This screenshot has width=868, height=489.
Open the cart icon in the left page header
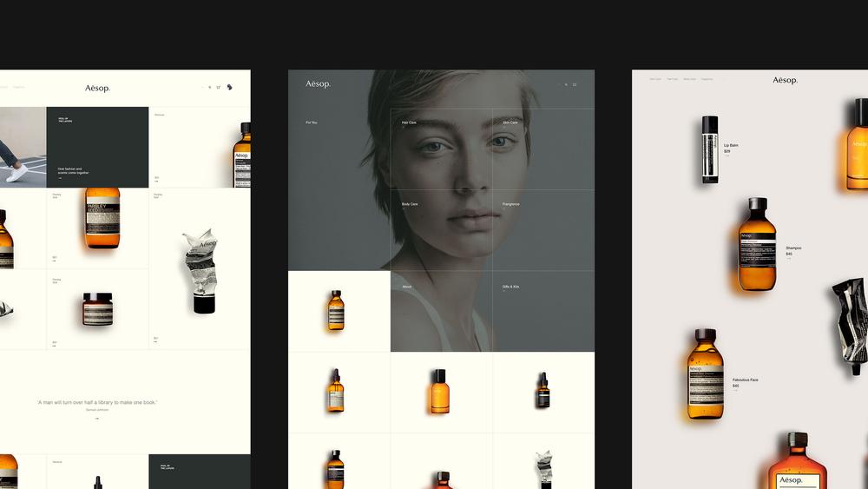[219, 88]
